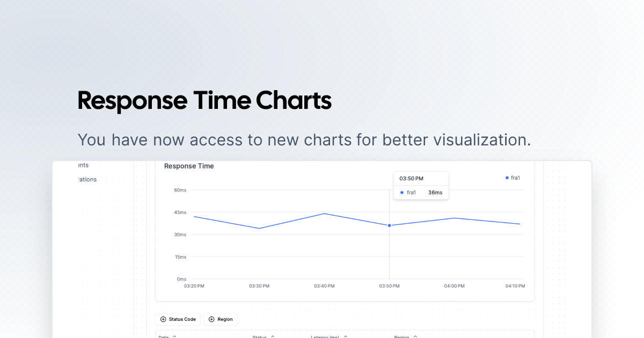Screen dimensions: 644x338
Task: Open the partially visible 'ents' sidebar item
Action: click(x=83, y=165)
